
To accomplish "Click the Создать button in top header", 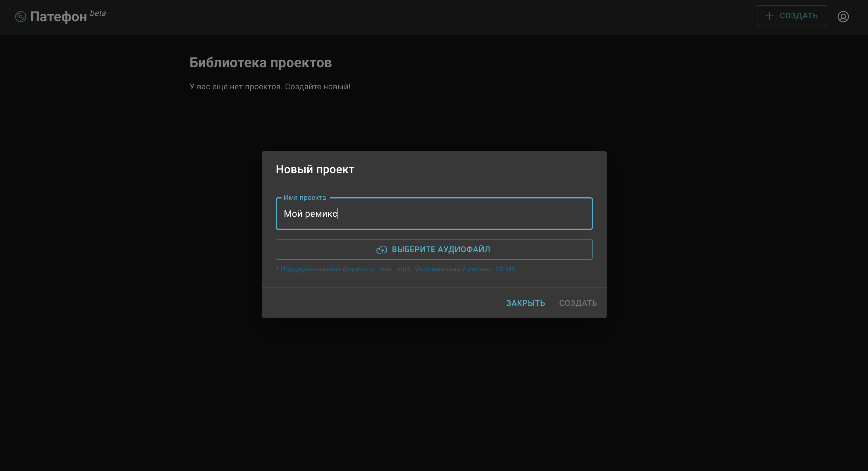I will pos(792,16).
